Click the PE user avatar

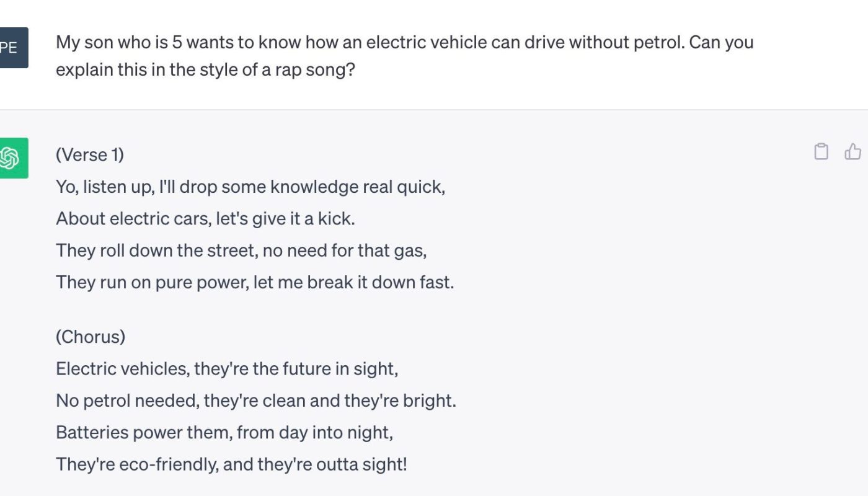[12, 48]
